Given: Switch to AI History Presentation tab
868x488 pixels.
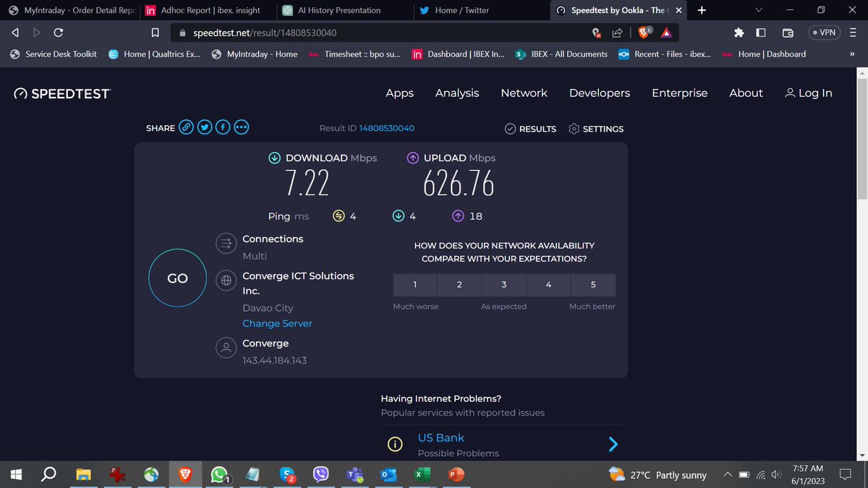Looking at the screenshot, I should 344,10.
